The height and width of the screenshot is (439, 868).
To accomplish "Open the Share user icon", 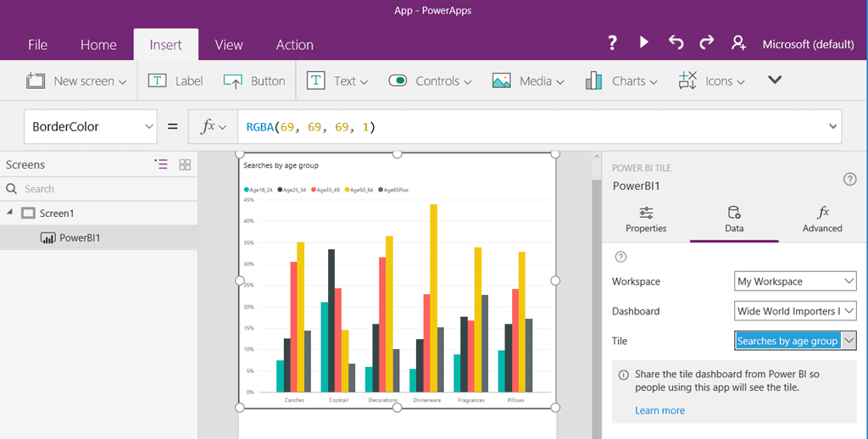I will pos(739,43).
